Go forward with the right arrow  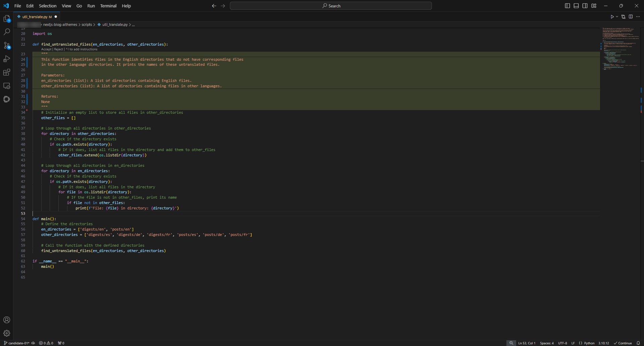point(223,6)
